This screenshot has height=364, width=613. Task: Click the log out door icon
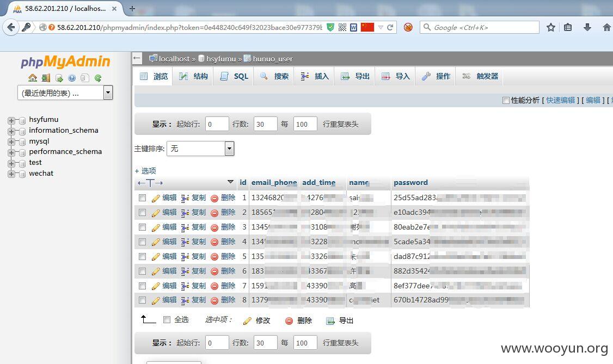pyautogui.click(x=46, y=78)
